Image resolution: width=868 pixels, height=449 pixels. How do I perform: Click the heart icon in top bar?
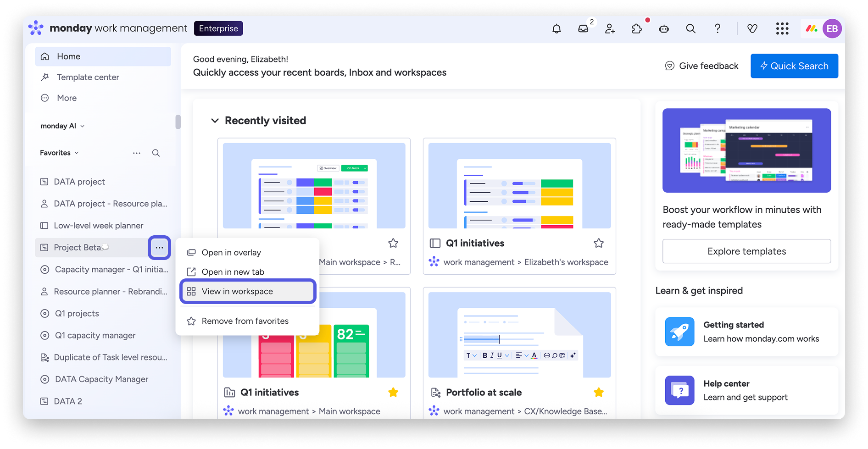tap(752, 29)
